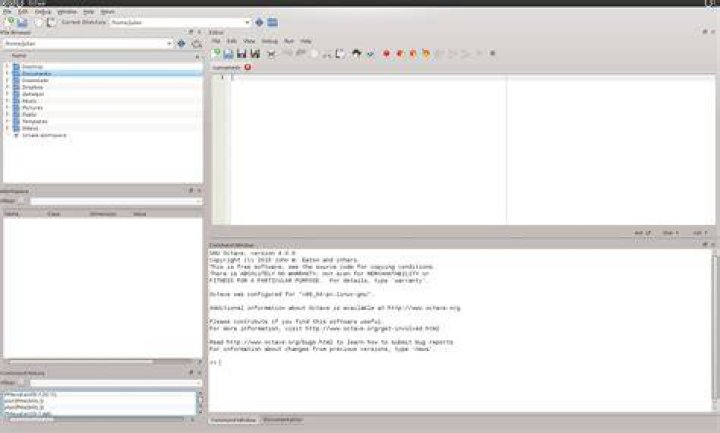Click the Workspace horizontal scrollbar
Image resolution: width=720 pixels, height=433 pixels.
(102, 362)
